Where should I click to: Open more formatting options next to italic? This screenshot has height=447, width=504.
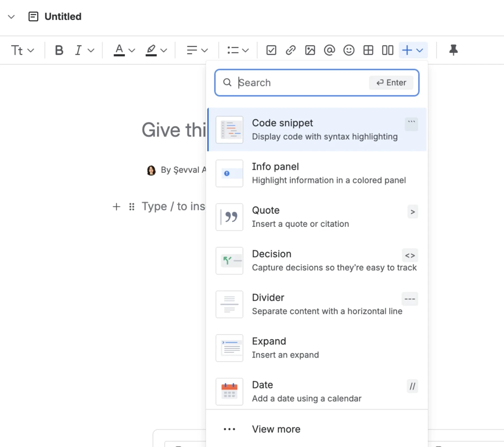tap(91, 51)
